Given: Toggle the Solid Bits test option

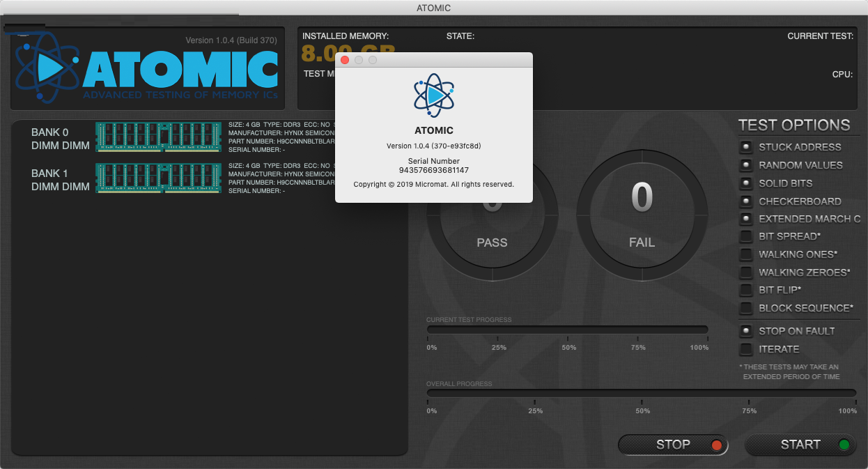Looking at the screenshot, I should (746, 183).
